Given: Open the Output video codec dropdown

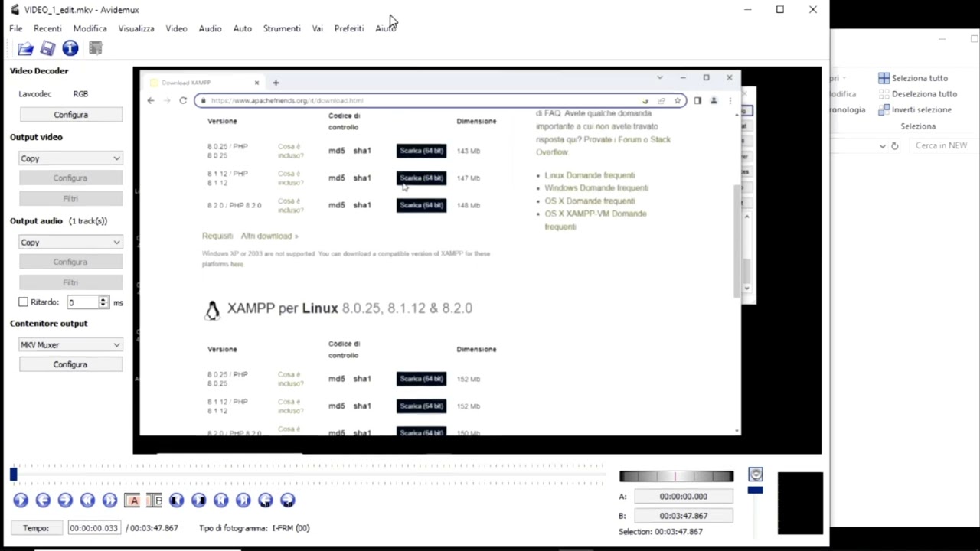Looking at the screenshot, I should [x=70, y=158].
